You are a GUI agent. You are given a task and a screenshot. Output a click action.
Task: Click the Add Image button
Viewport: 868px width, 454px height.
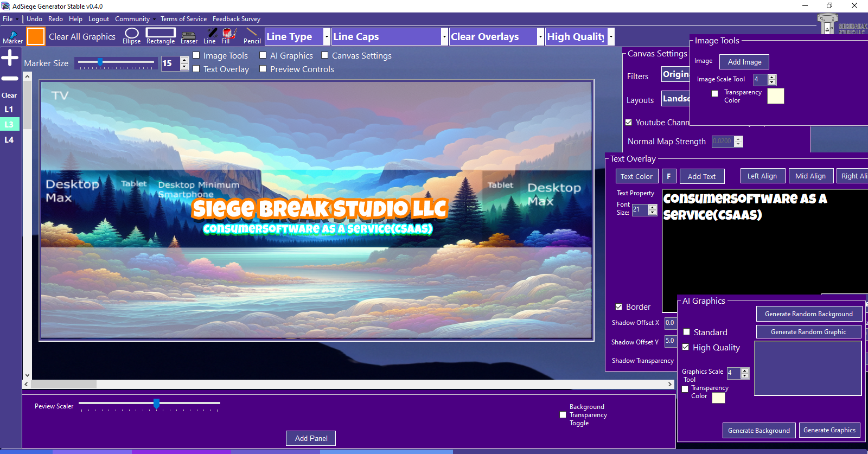744,62
